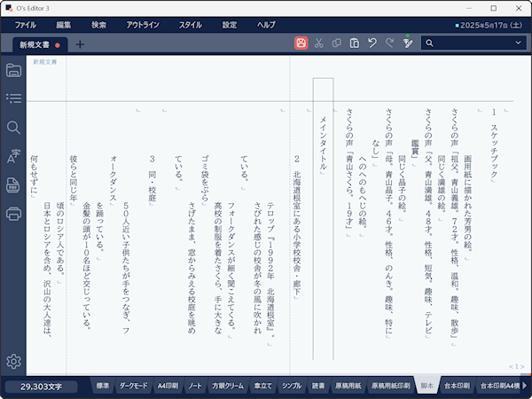Viewport: 532px width, 399px height.
Task: Click the line 同じく満雄の絵。
Action: click(441, 184)
